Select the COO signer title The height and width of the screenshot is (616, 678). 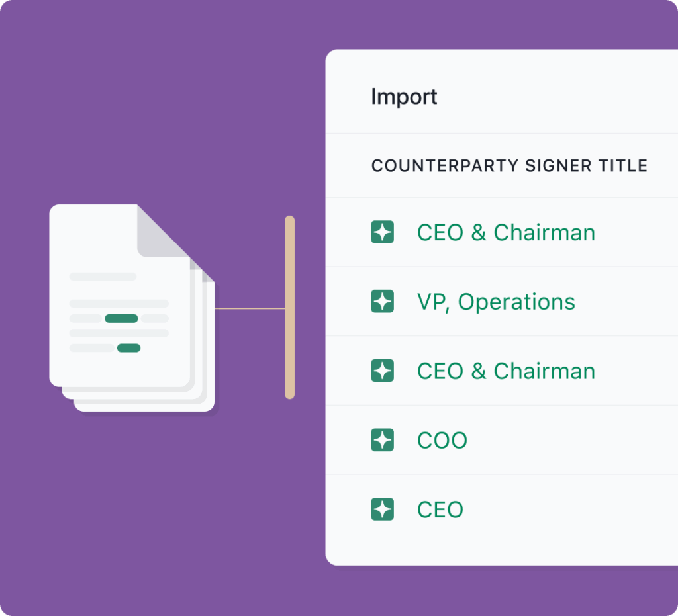(442, 440)
